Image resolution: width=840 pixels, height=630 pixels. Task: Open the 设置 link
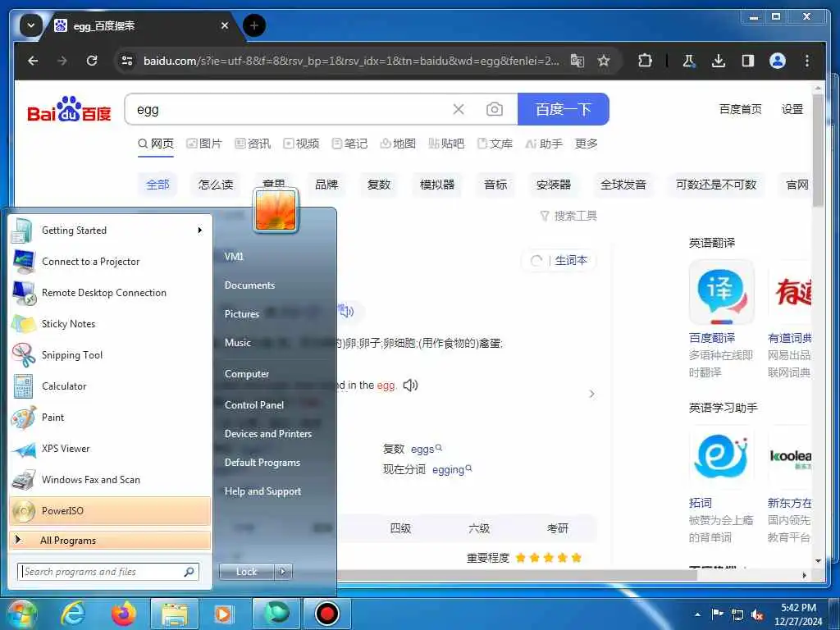tap(792, 109)
